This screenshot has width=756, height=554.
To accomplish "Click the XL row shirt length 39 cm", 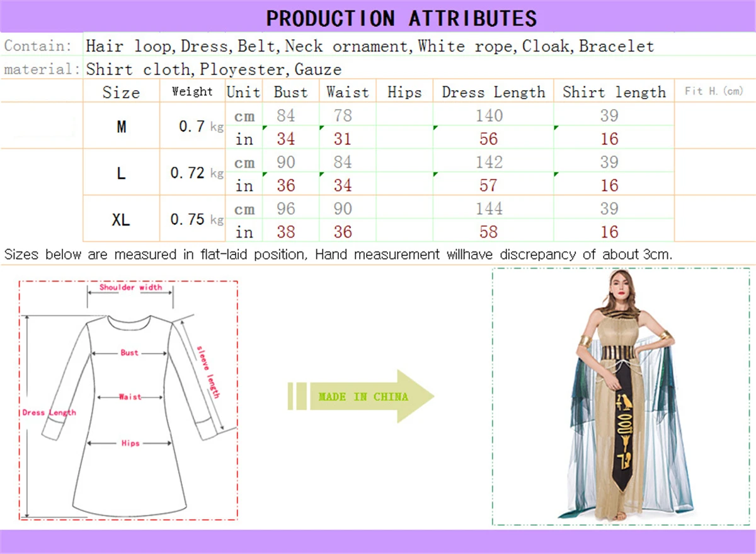I will pyautogui.click(x=609, y=209).
